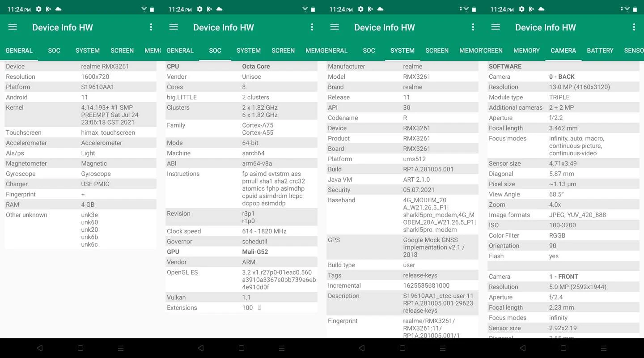Tap back navigation button below Camera screen
The width and height of the screenshot is (644, 358).
pos(523,348)
